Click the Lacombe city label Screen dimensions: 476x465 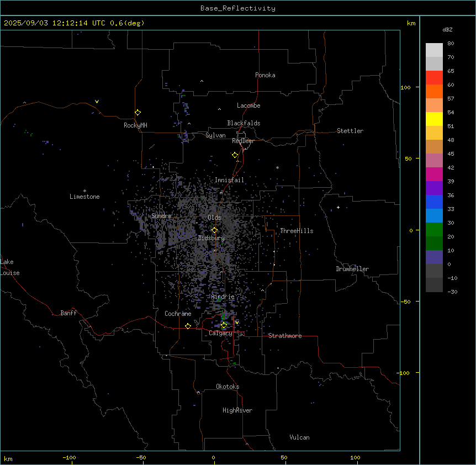(248, 105)
